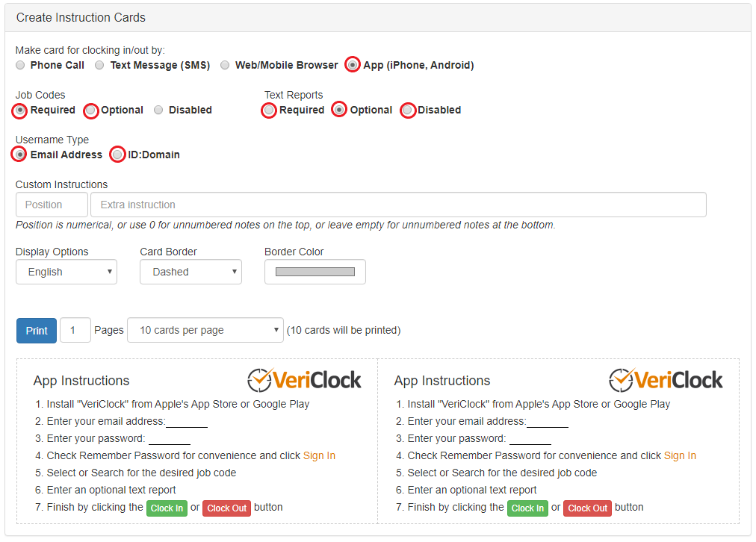756x542 pixels.
Task: Click the Pages number field
Action: click(75, 330)
